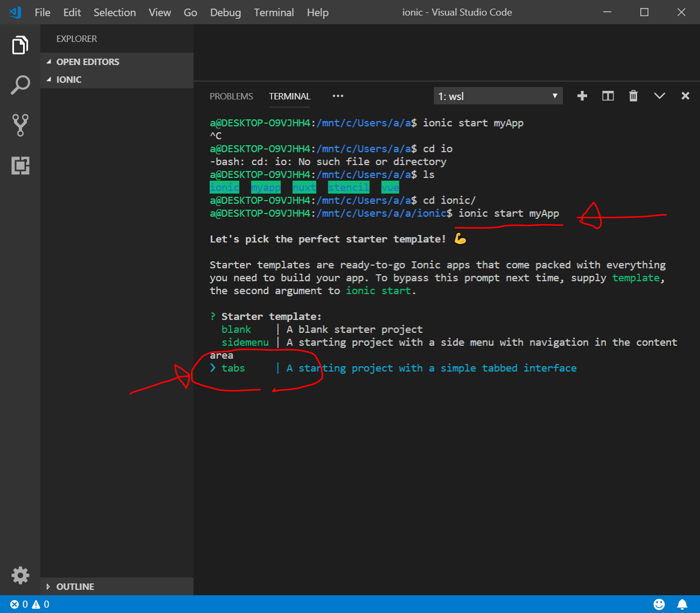700x613 pixels.
Task: Open the terminal selector dropdown '1: wsl'
Action: click(x=498, y=96)
